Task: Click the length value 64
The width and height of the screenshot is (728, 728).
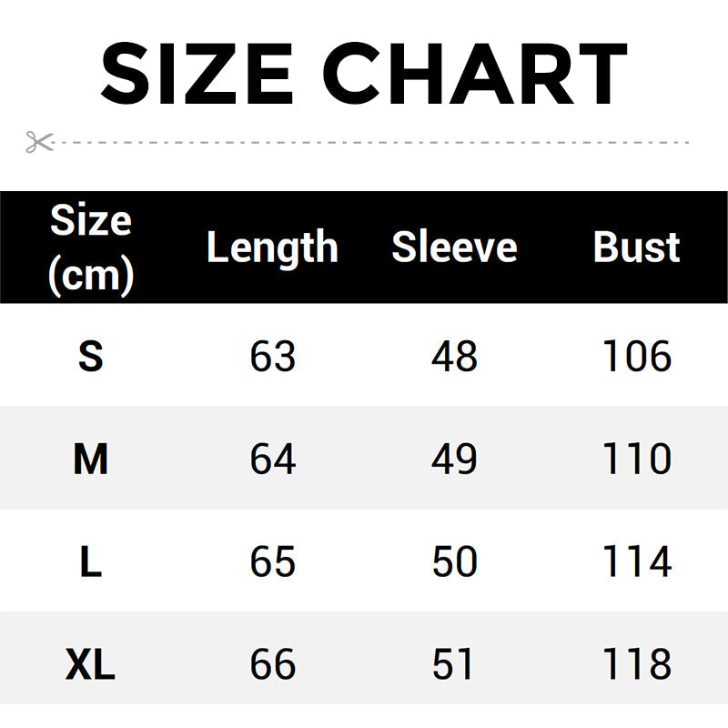Action: coord(272,459)
